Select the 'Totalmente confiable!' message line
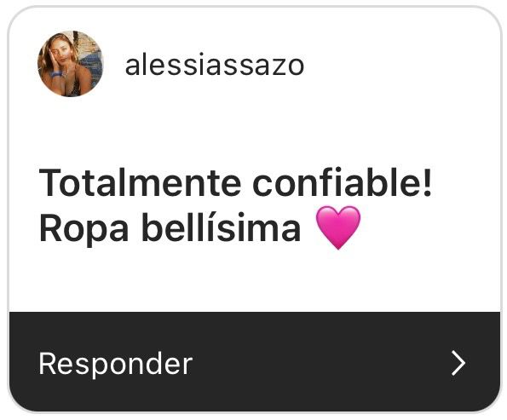507x420 pixels. 235,183
